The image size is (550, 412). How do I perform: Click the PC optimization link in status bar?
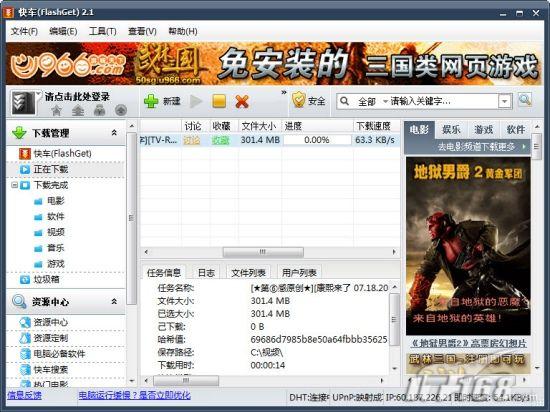[135, 396]
